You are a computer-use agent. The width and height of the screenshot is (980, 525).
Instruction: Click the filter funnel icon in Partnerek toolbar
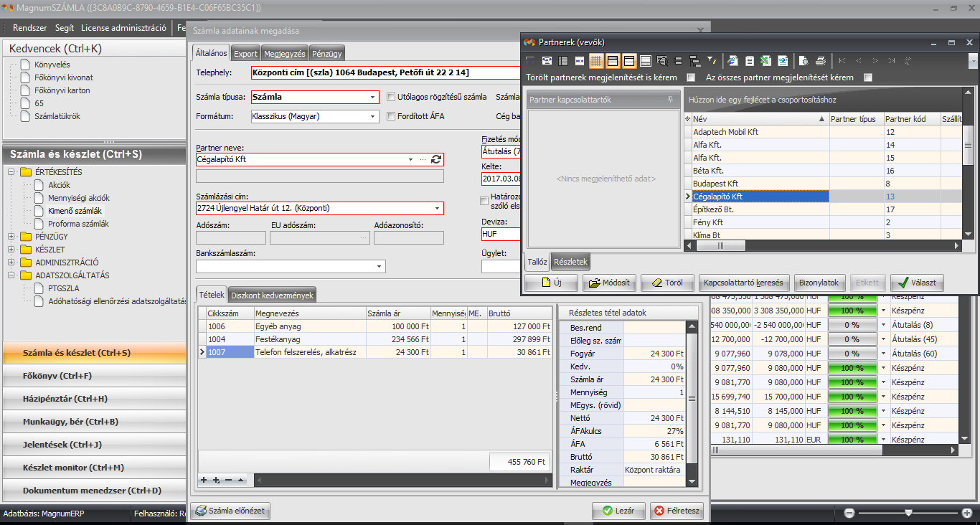tap(711, 61)
